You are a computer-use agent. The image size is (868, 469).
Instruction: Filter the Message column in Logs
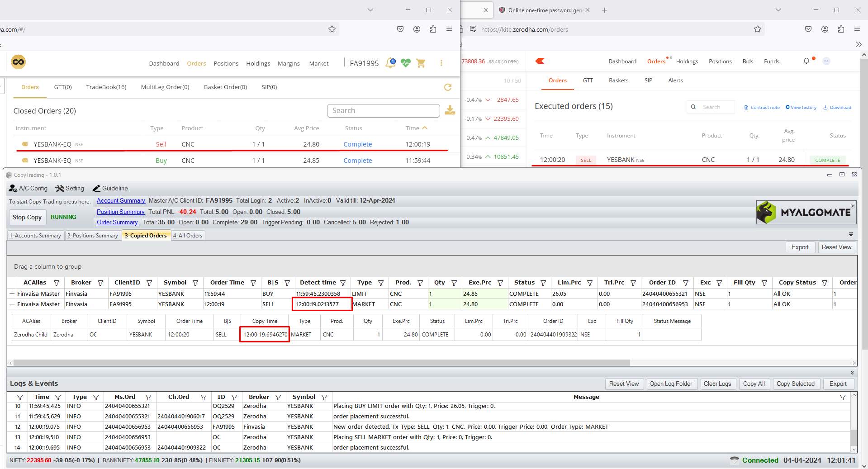coord(843,397)
